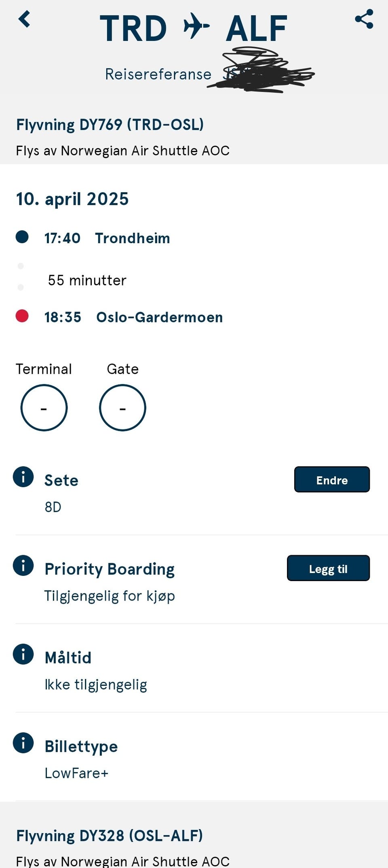Tap the 17:40 Trondheim departure row
The width and height of the screenshot is (388, 868).
point(107,238)
